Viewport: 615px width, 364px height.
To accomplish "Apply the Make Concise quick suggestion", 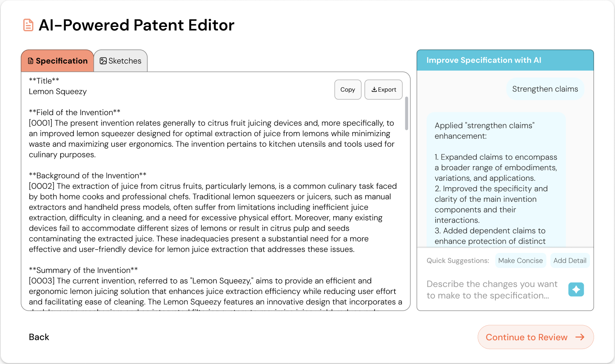I will [x=520, y=260].
